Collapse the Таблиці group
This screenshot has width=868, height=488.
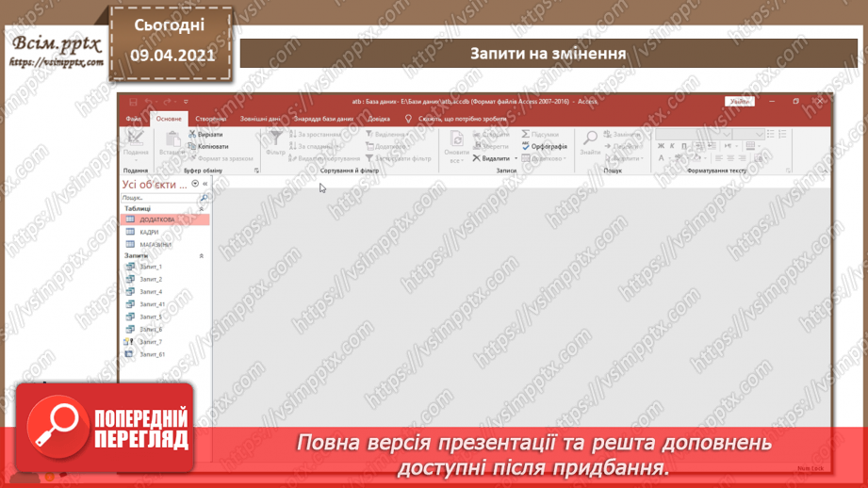pyautogui.click(x=202, y=209)
